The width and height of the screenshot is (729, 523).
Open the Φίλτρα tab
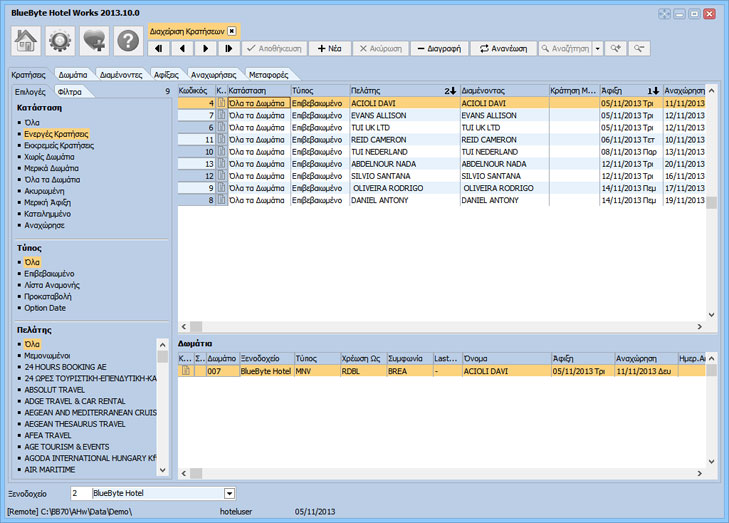[70, 92]
